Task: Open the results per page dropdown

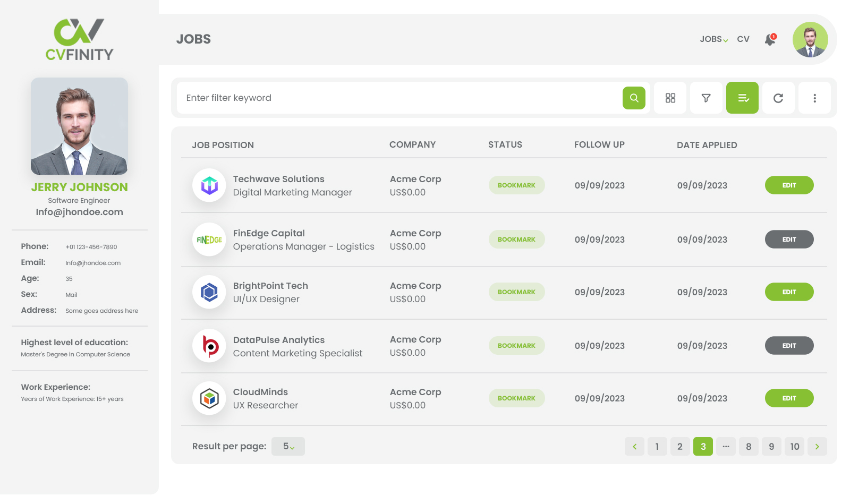Action: 288,446
